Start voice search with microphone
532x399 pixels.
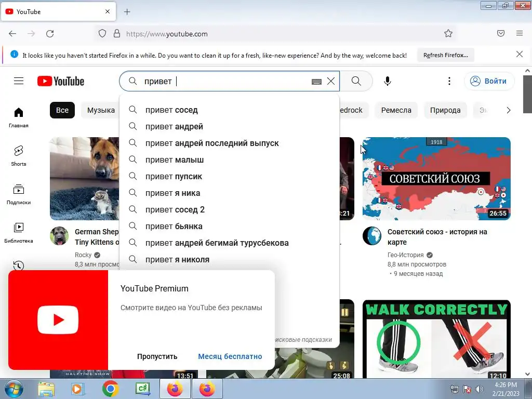pyautogui.click(x=388, y=81)
